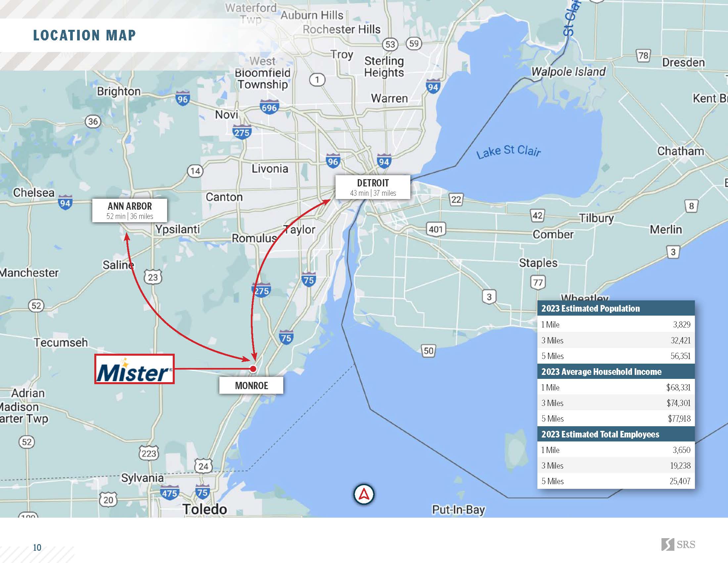Click the Interstate 475 shield

169,492
